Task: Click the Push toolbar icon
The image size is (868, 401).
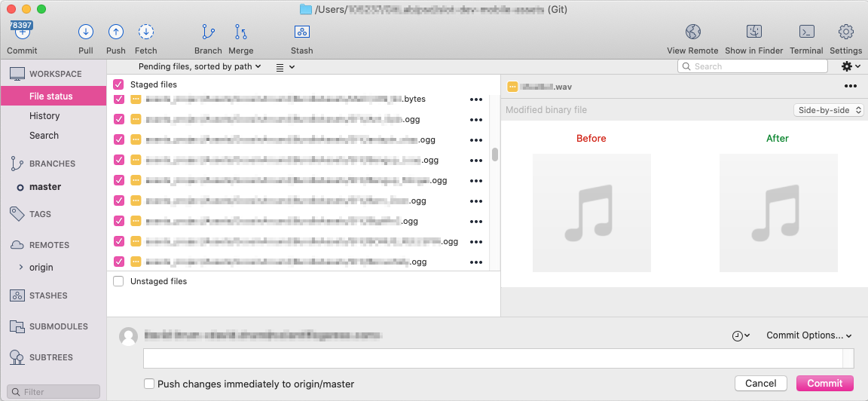Action: 116,32
